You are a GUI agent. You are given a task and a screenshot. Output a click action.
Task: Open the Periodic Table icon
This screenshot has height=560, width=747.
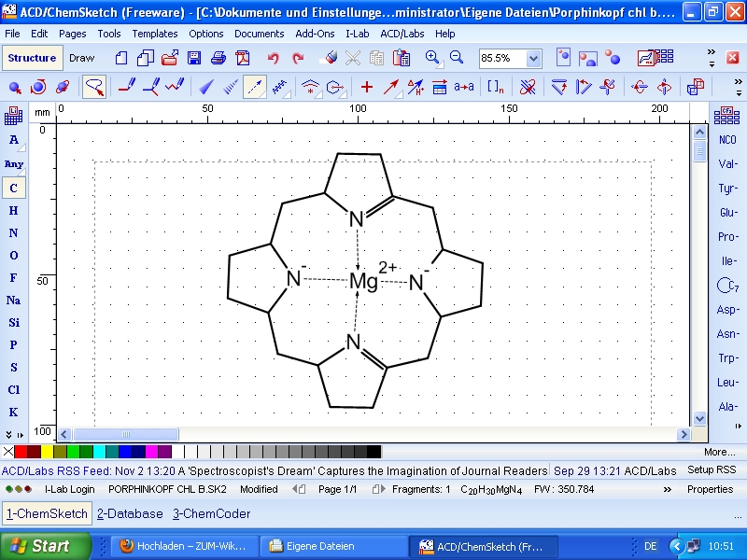[13, 116]
